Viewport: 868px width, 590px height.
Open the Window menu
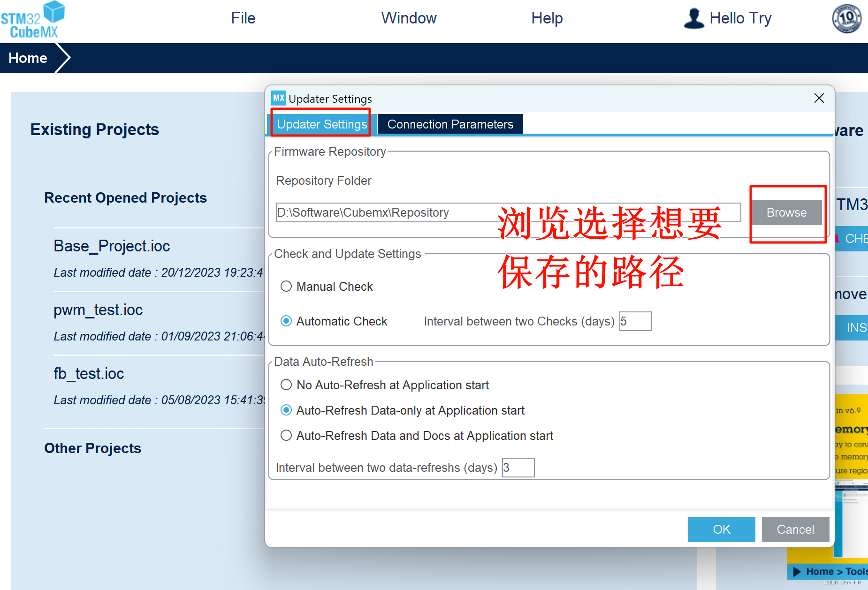click(409, 18)
